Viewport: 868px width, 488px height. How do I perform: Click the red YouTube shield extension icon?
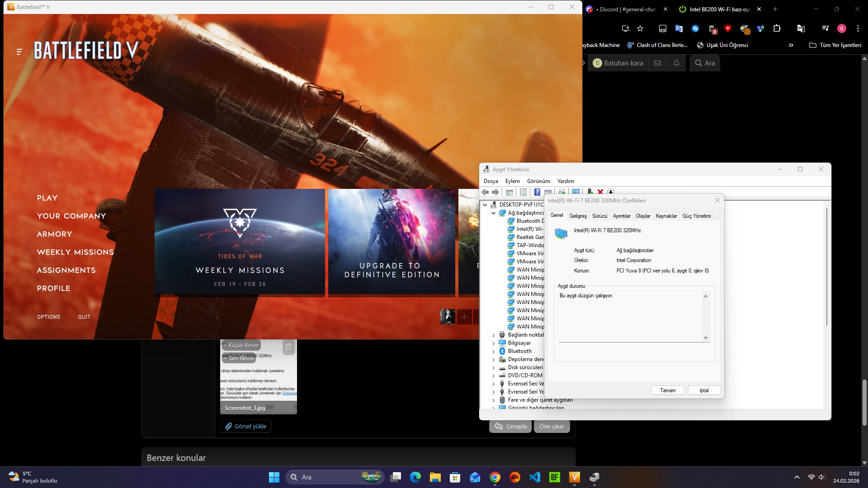728,28
